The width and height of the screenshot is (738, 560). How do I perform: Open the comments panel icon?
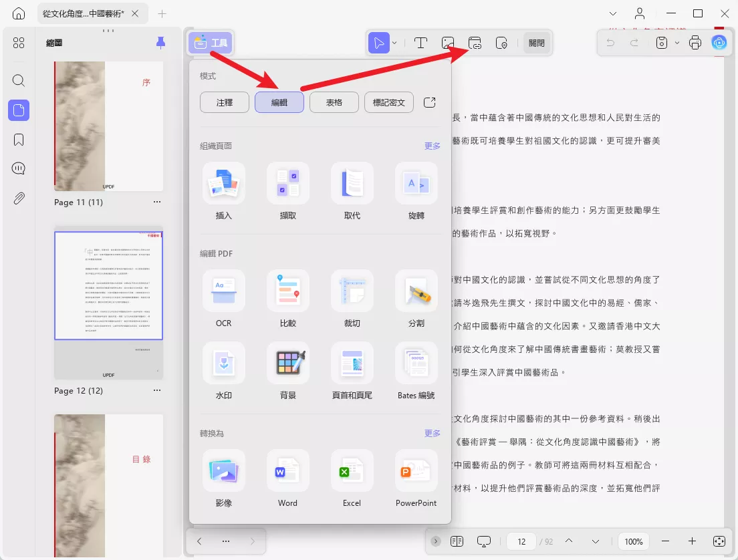tap(18, 168)
